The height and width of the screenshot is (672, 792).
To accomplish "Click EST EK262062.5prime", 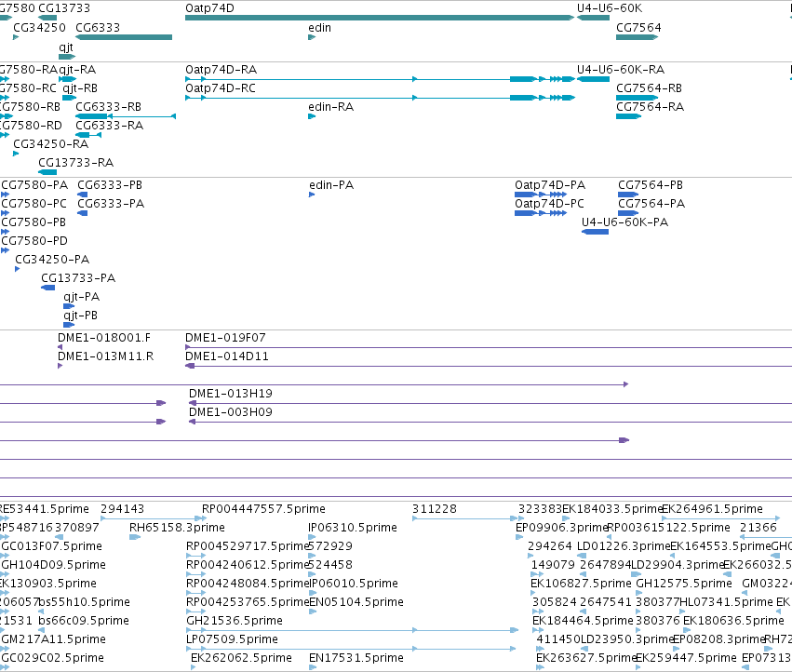I will [x=241, y=658].
